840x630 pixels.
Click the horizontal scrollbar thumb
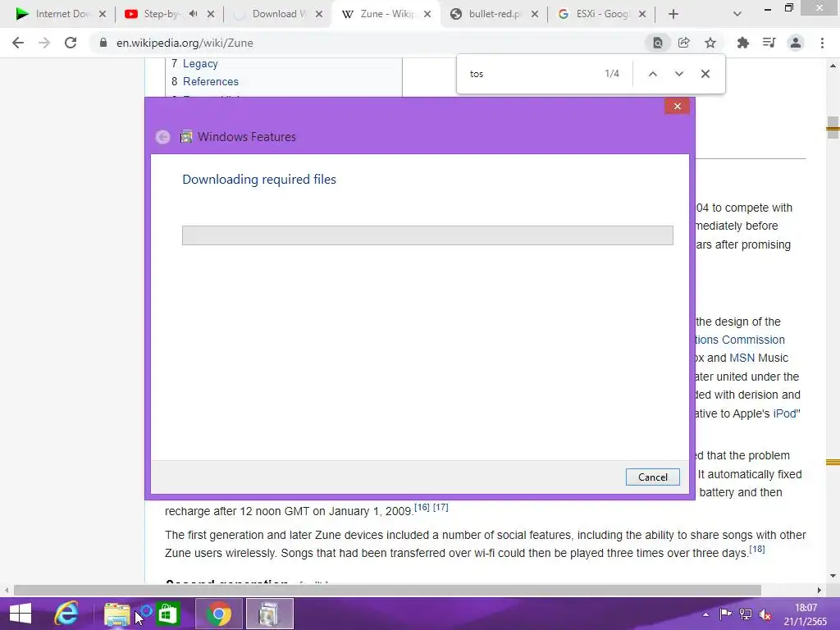click(x=387, y=590)
